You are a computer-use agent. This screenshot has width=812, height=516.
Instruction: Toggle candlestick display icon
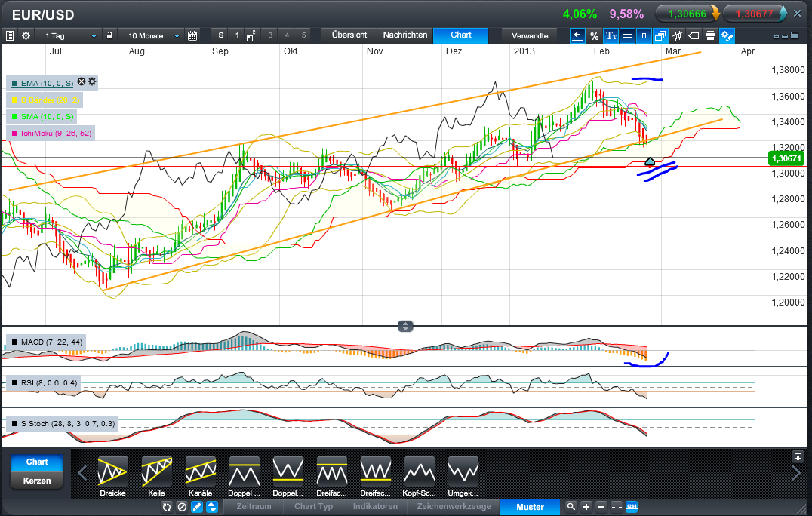click(644, 35)
